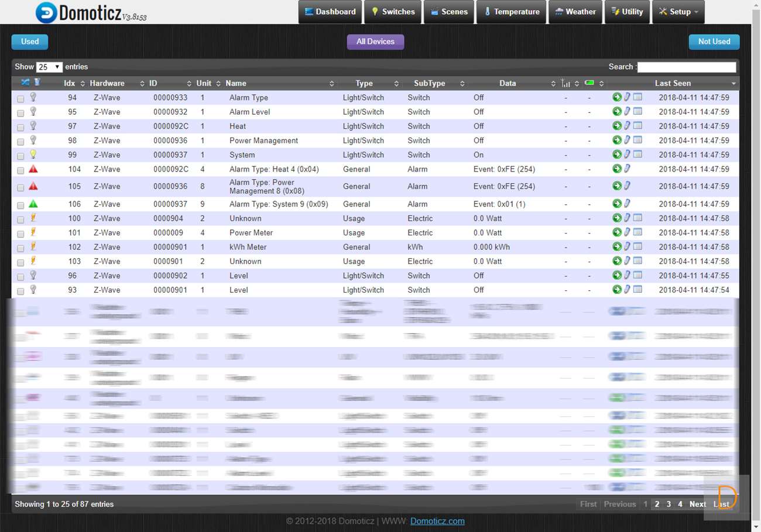The image size is (761, 532).
Task: Click the trash icon in table header
Action: pos(37,83)
